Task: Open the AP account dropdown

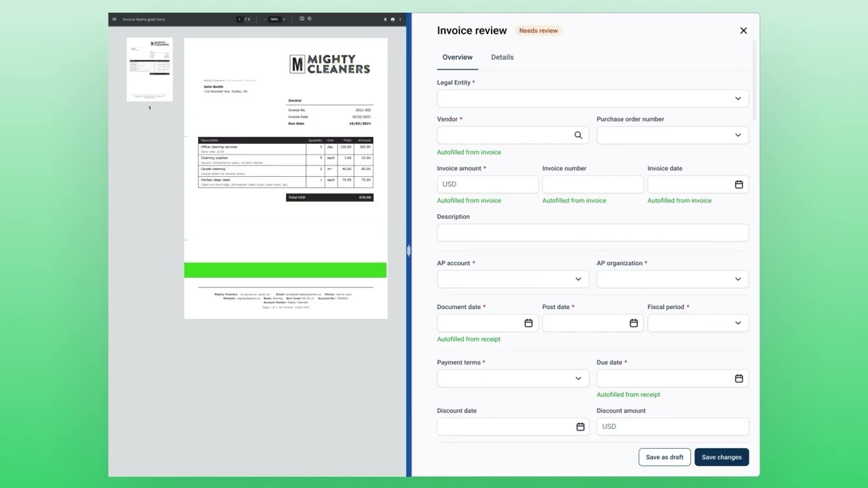Action: point(513,279)
